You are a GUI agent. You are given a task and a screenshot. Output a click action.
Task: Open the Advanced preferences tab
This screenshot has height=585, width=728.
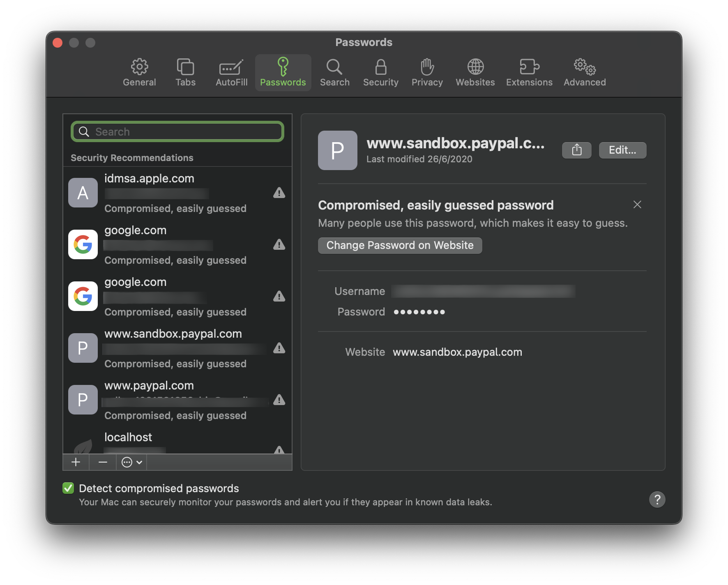(585, 73)
